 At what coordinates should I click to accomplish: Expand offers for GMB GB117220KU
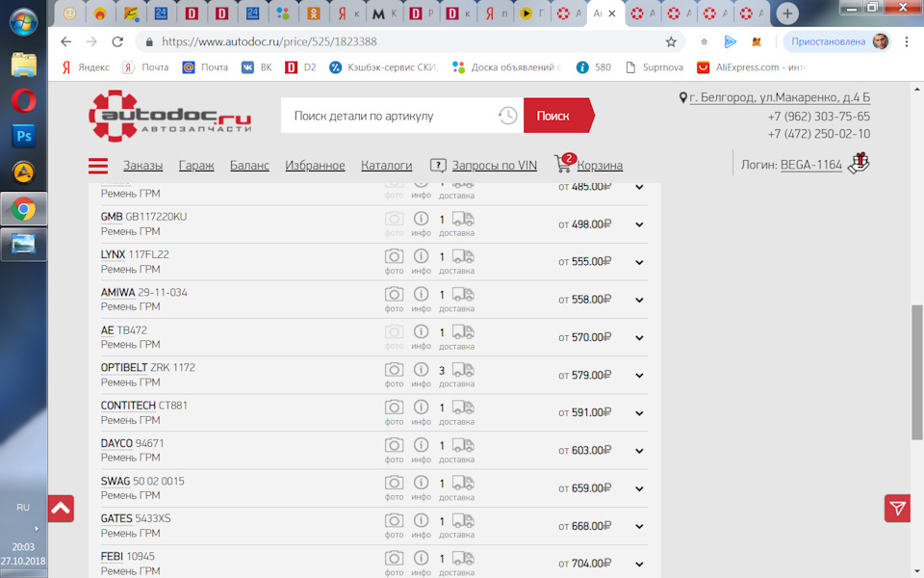[x=639, y=224]
